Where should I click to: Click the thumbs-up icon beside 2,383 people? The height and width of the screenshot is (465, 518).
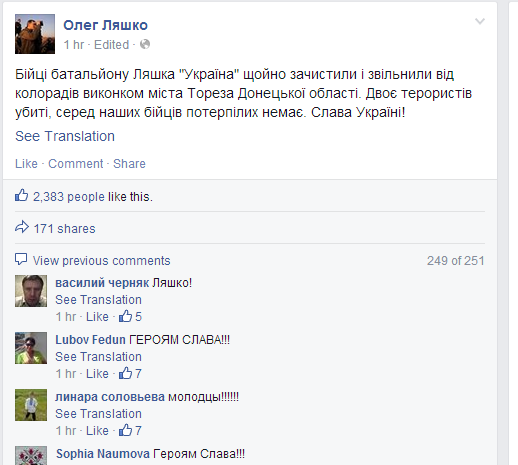(22, 195)
